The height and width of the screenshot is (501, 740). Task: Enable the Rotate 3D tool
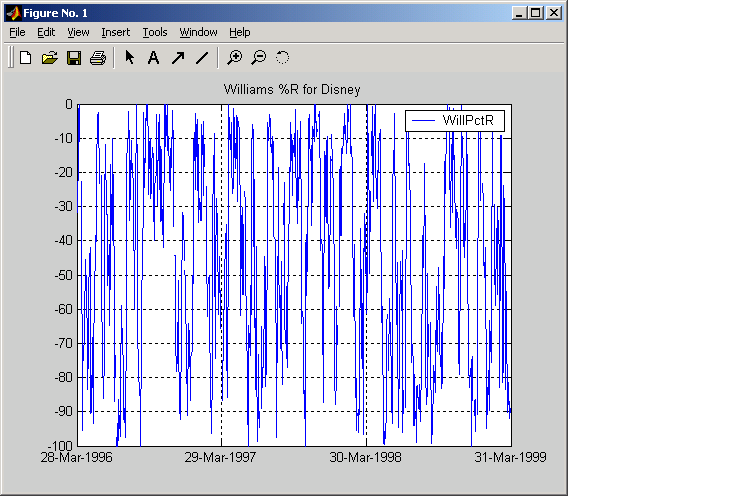pyautogui.click(x=282, y=58)
